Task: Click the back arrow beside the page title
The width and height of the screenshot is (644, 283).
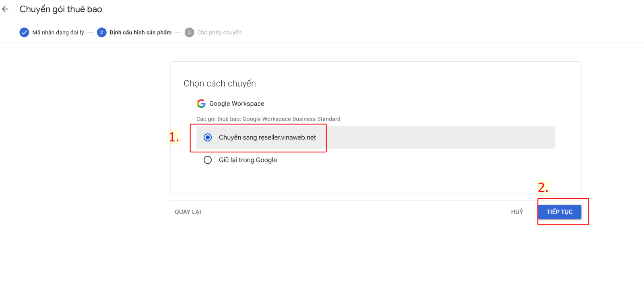Action: coord(5,9)
